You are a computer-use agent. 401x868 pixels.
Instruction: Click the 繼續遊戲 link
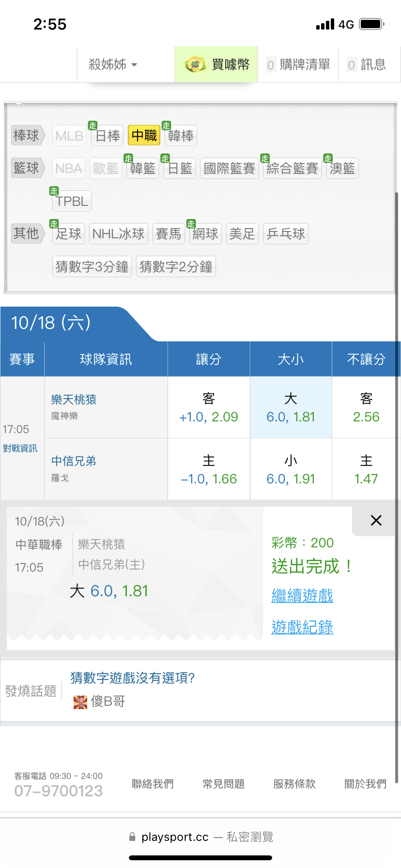[x=302, y=595]
